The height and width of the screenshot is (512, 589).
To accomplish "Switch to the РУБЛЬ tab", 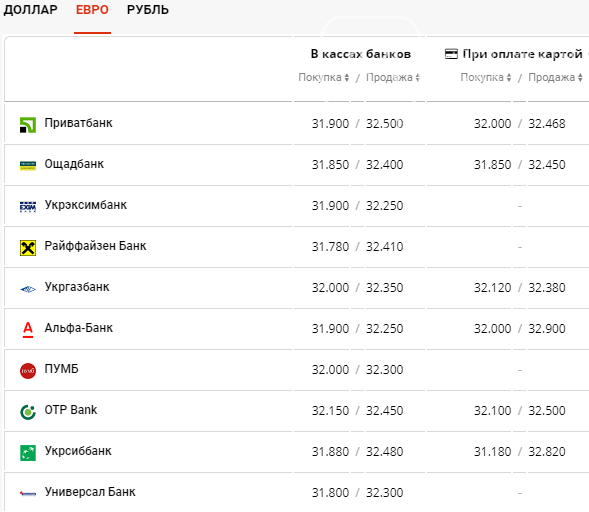I will pyautogui.click(x=148, y=10).
